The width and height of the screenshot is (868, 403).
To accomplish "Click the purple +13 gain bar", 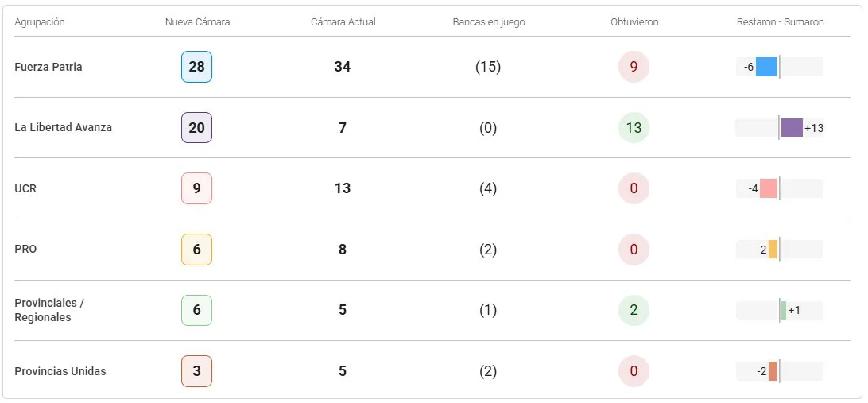I will (x=792, y=128).
